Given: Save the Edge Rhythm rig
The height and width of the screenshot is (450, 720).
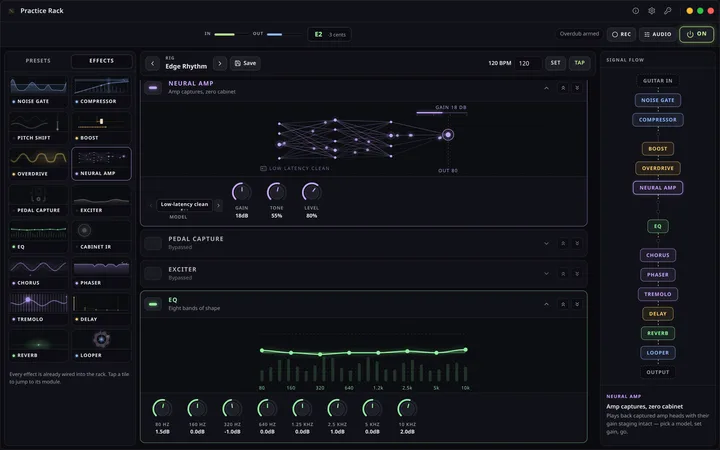Looking at the screenshot, I should click(245, 63).
